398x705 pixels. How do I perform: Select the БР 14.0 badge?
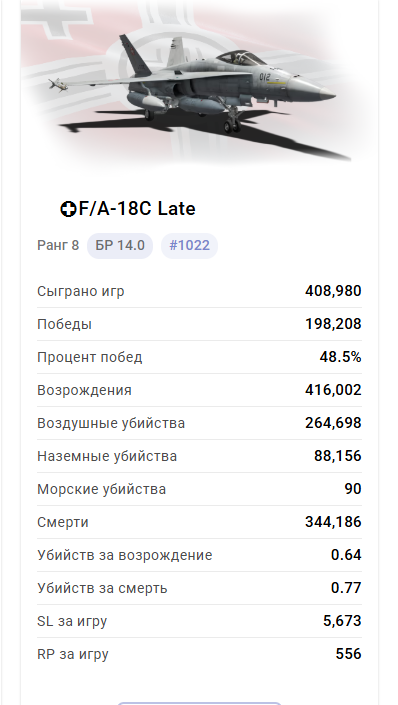coord(120,245)
